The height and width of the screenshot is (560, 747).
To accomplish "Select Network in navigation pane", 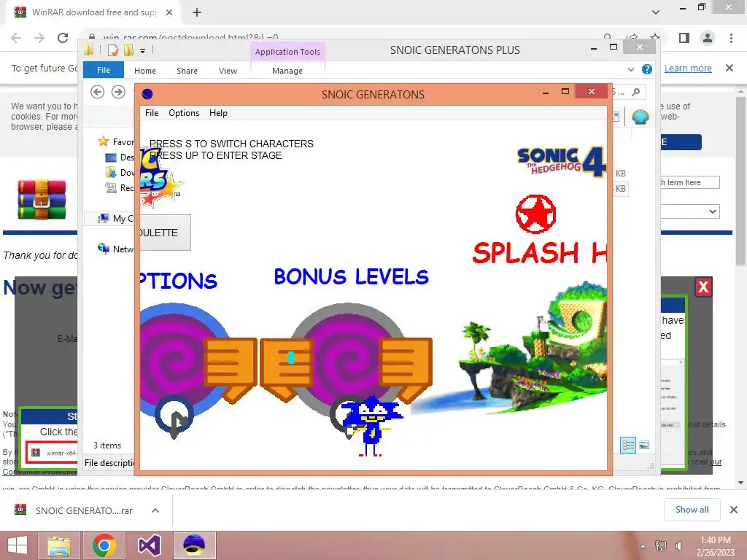I will pos(115,249).
